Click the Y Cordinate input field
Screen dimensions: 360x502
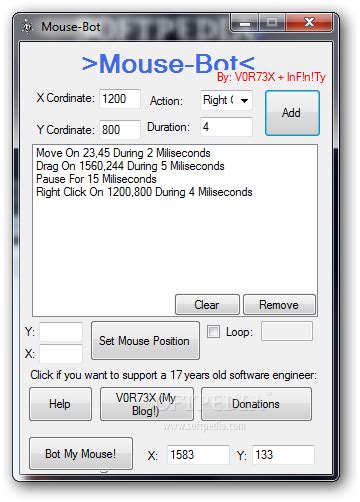coord(120,129)
